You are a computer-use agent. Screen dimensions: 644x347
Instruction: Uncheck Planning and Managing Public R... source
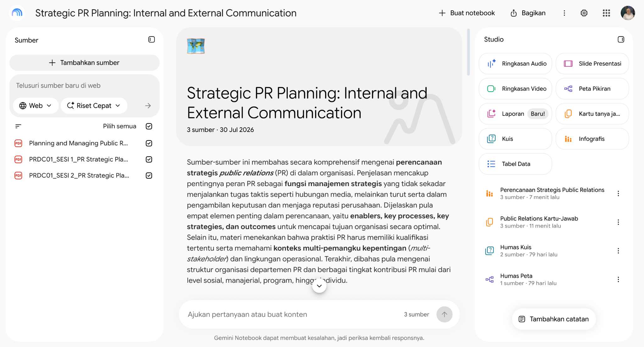[149, 143]
